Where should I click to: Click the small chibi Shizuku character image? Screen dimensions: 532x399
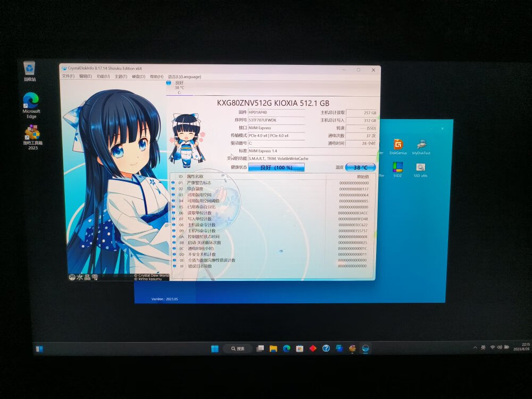click(187, 140)
